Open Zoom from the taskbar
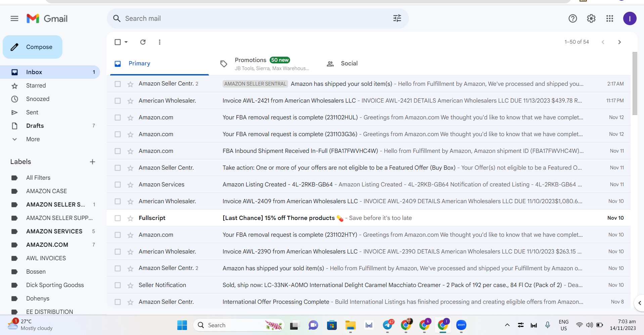Image resolution: width=644 pixels, height=335 pixels. tap(461, 325)
